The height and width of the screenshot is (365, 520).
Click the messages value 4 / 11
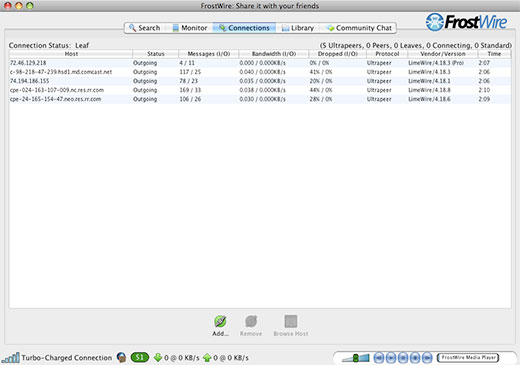coord(187,63)
